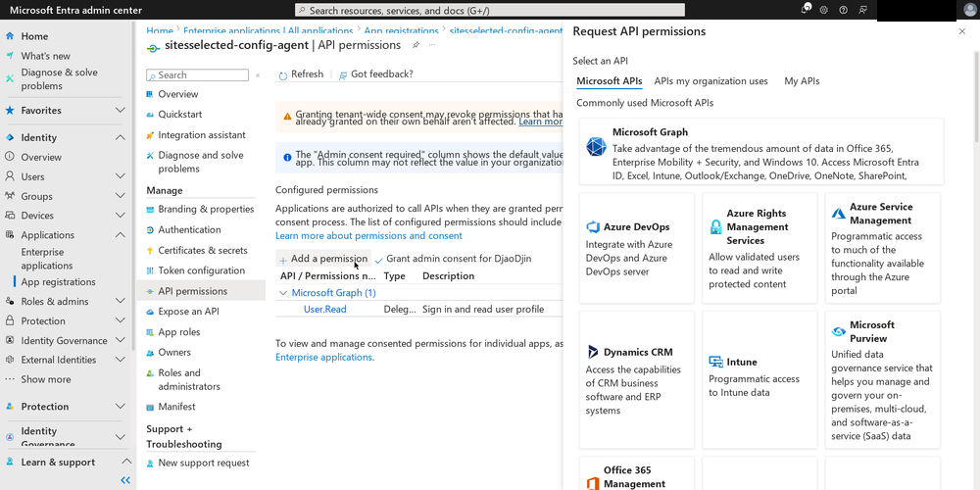The image size is (980, 490).
Task: Click Grant admin consent for DjaoDjin
Action: 453,259
